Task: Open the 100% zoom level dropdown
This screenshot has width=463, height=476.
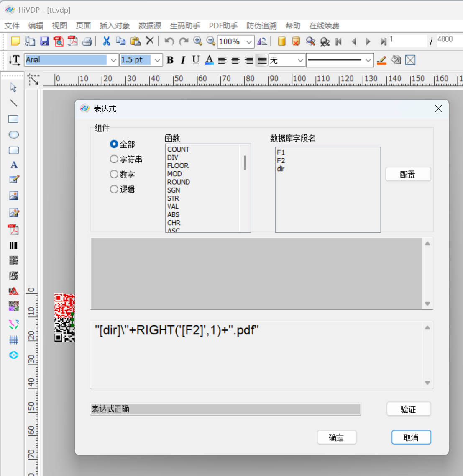Action: coord(249,41)
